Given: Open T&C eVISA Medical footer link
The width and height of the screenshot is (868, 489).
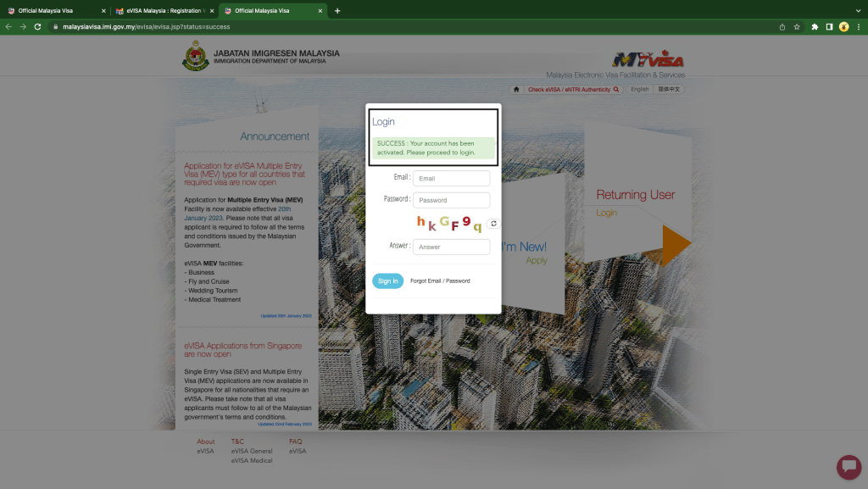Looking at the screenshot, I should pos(252,460).
